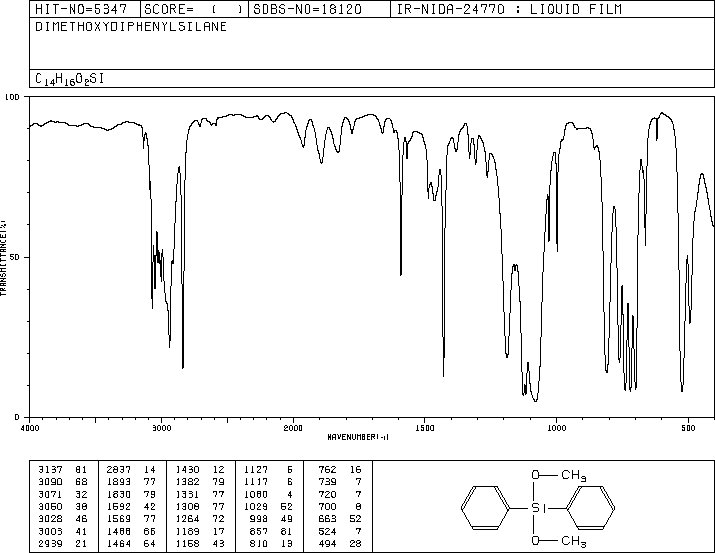Click peak table entry 1189
The height and width of the screenshot is (553, 715).
(x=187, y=531)
